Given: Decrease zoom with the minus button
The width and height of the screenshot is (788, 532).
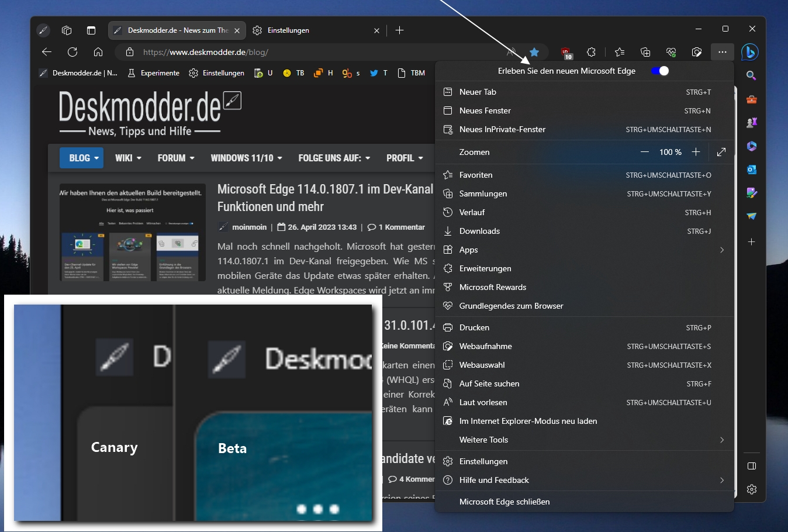Looking at the screenshot, I should click(x=645, y=152).
